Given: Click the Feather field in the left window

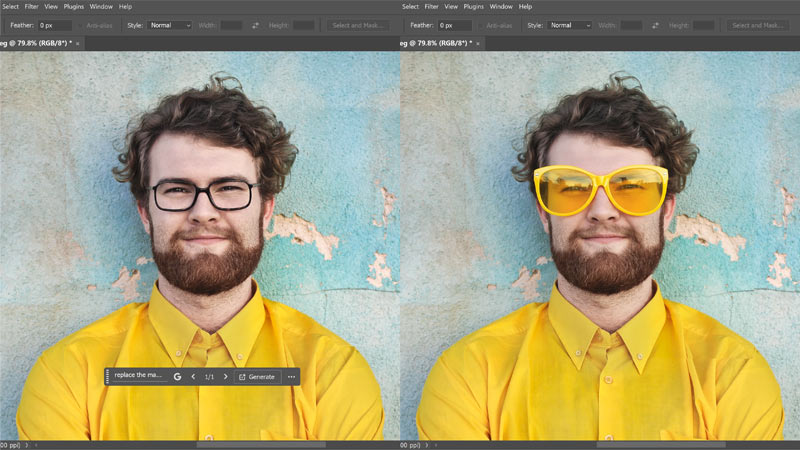Looking at the screenshot, I should point(55,25).
